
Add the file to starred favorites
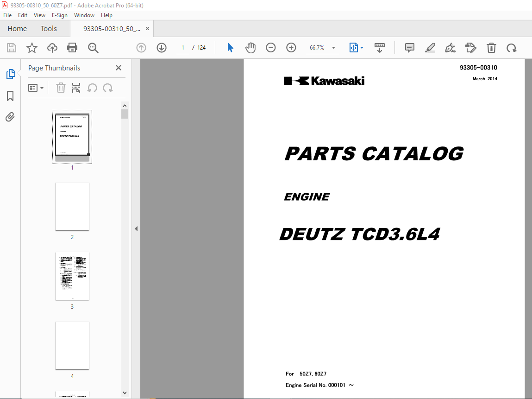pyautogui.click(x=32, y=48)
